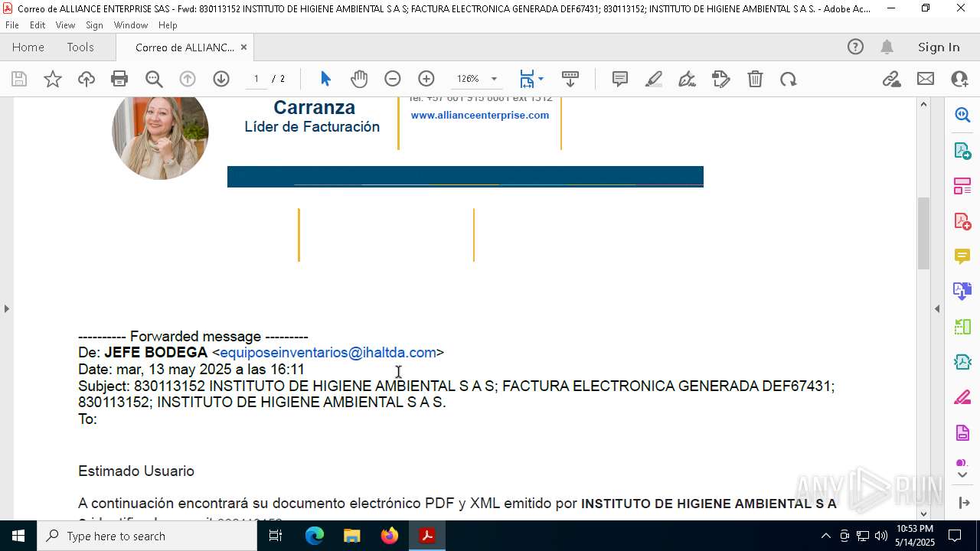The width and height of the screenshot is (980, 551).
Task: Open the equiposeinventarios@ihaltda.com email link
Action: [328, 353]
